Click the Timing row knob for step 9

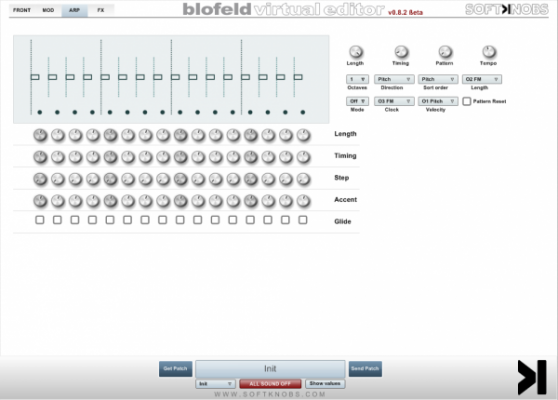[x=181, y=157]
